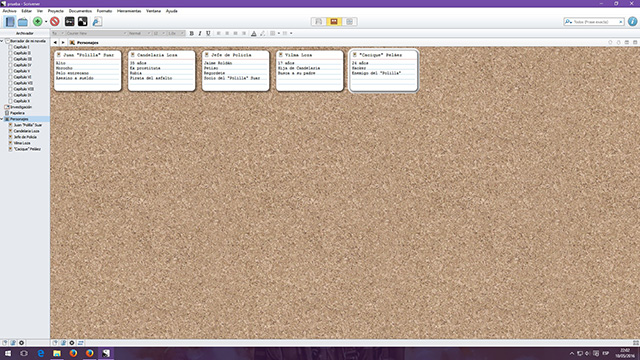Select the Juan "Polilla" Suar index card
This screenshot has width=640, height=360.
click(x=87, y=71)
